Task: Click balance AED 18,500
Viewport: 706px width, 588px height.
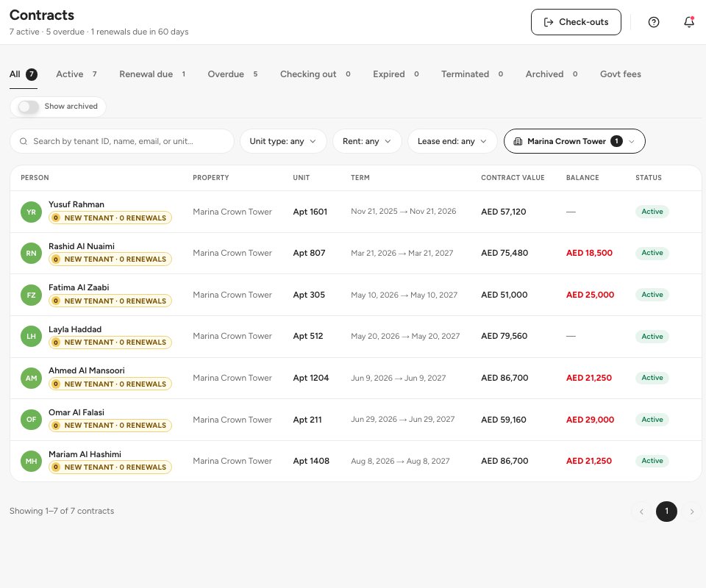Action: point(589,254)
